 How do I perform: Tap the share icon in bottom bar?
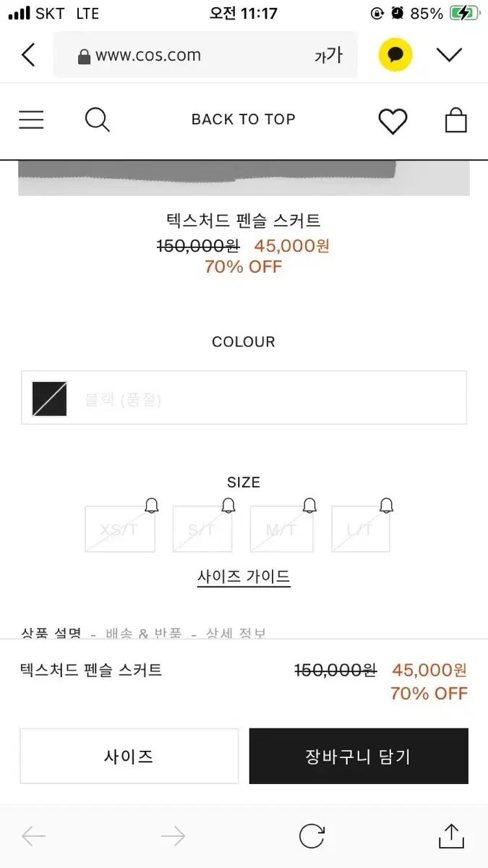(x=450, y=836)
